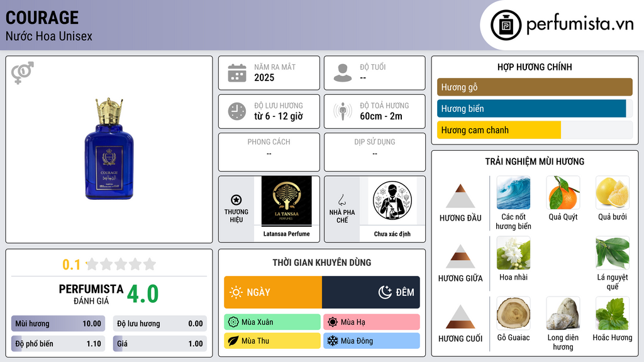Click the clock icon beside Độ lưu hương
The width and height of the screenshot is (644, 362).
(237, 111)
